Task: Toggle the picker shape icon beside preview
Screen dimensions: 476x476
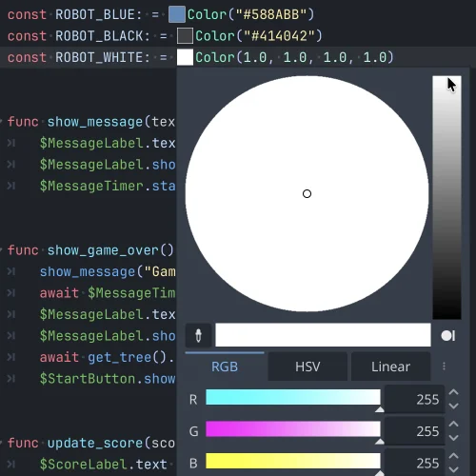Action: click(x=448, y=335)
